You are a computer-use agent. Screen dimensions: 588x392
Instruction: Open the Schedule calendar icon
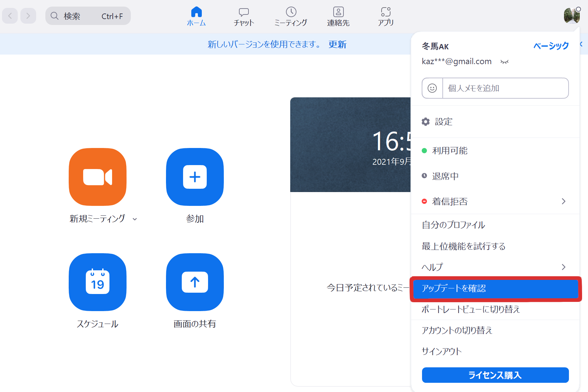tap(98, 282)
